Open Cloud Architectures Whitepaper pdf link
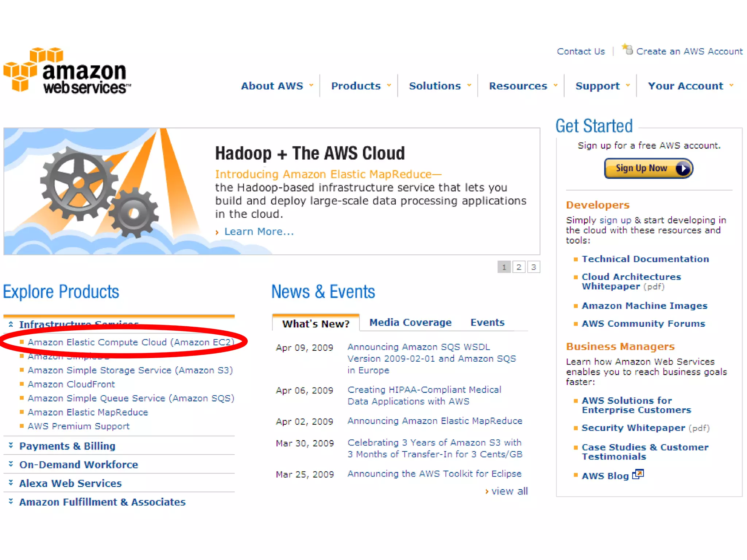Screen dimensions: 747x560 [x=631, y=281]
